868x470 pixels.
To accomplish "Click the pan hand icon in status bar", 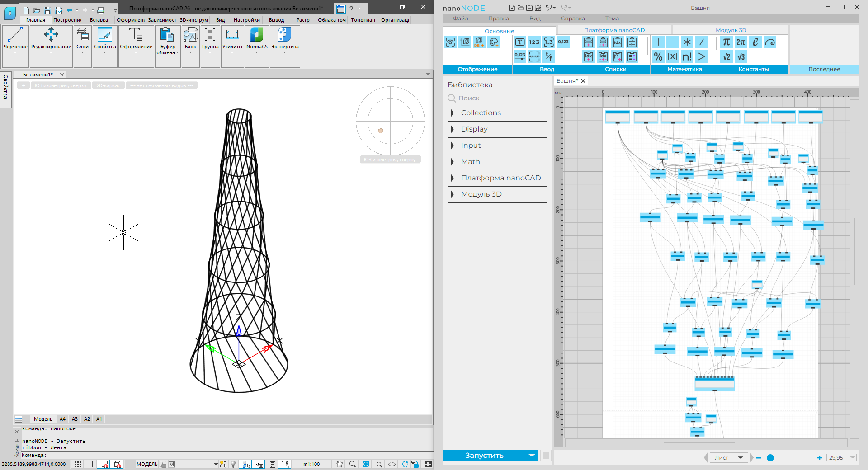I will pos(339,464).
